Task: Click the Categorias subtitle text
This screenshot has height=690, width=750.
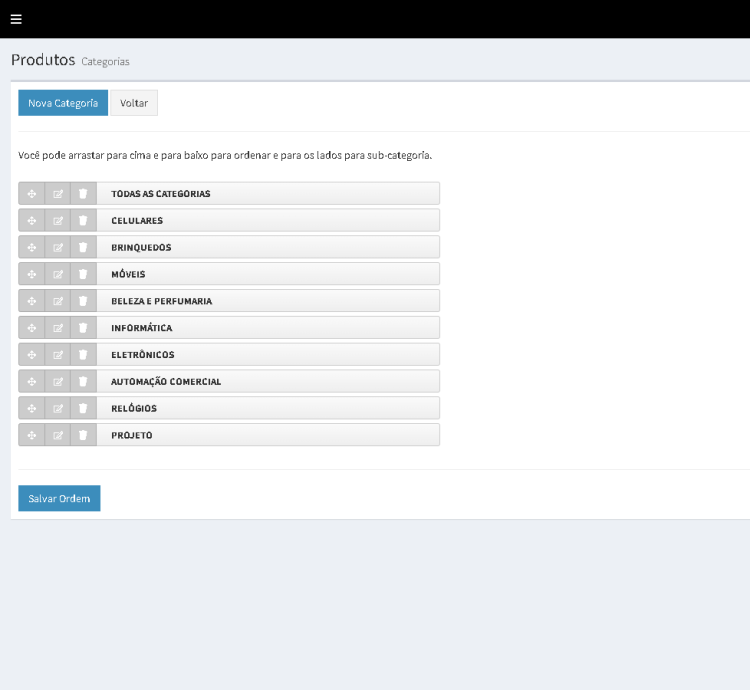Action: click(105, 62)
